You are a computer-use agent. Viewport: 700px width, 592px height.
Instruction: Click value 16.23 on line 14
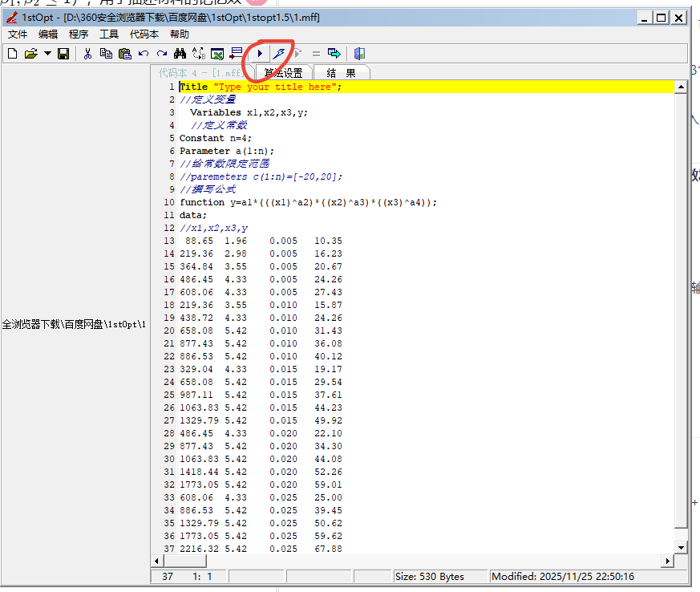coord(328,253)
